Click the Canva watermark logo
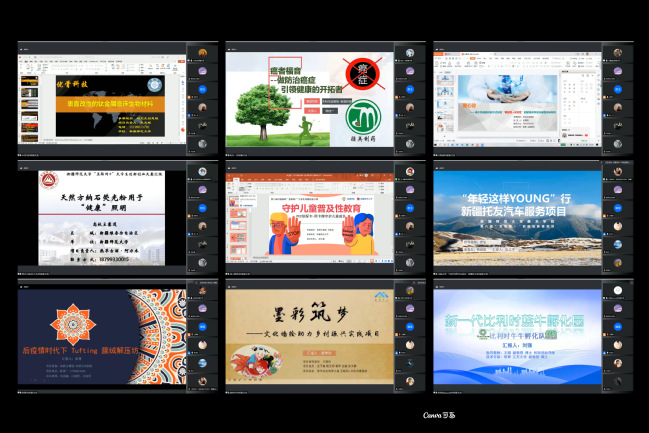 click(439, 414)
